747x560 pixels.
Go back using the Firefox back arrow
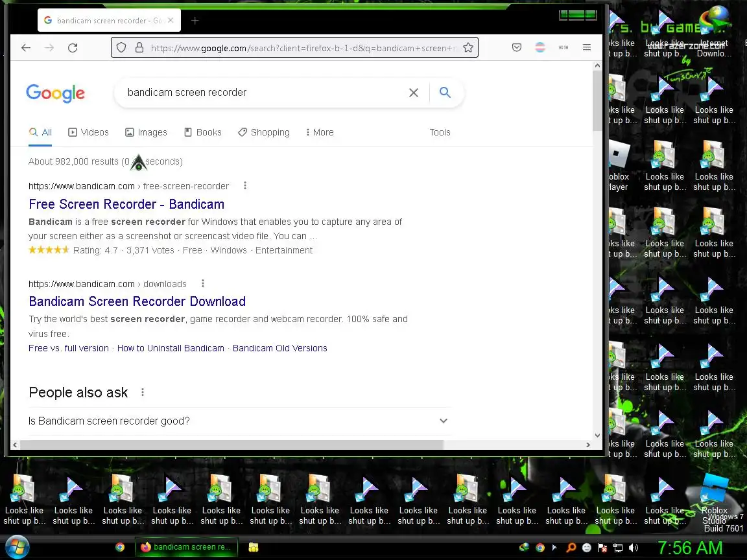26,47
